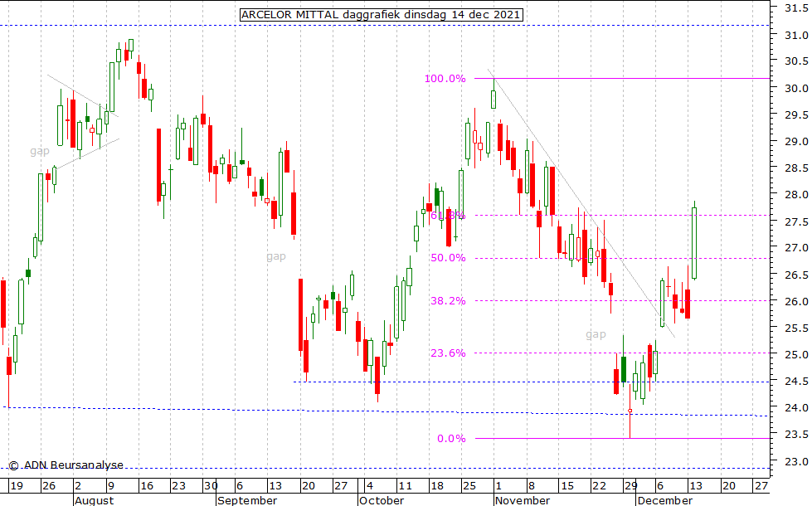Click the 25.0 price axis value
812x506 pixels.
(x=796, y=355)
